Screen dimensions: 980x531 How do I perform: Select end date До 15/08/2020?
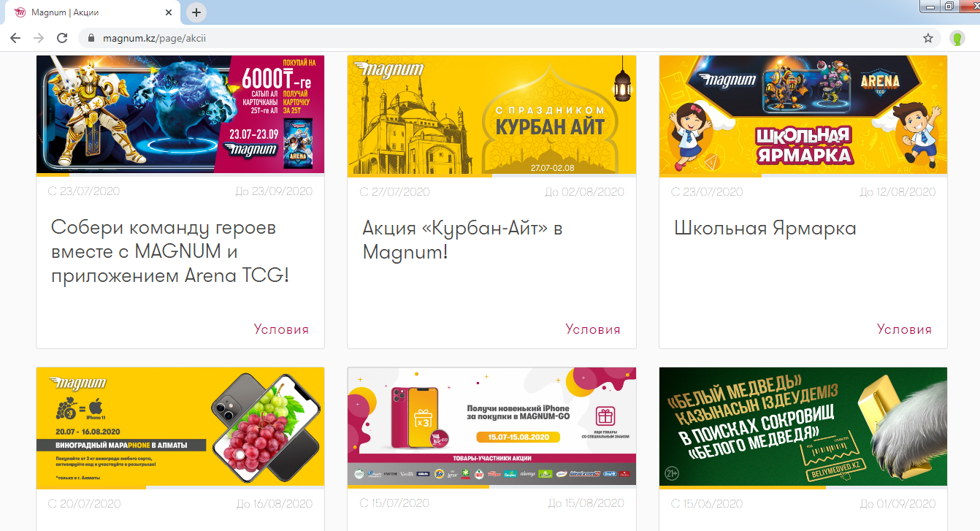586,503
